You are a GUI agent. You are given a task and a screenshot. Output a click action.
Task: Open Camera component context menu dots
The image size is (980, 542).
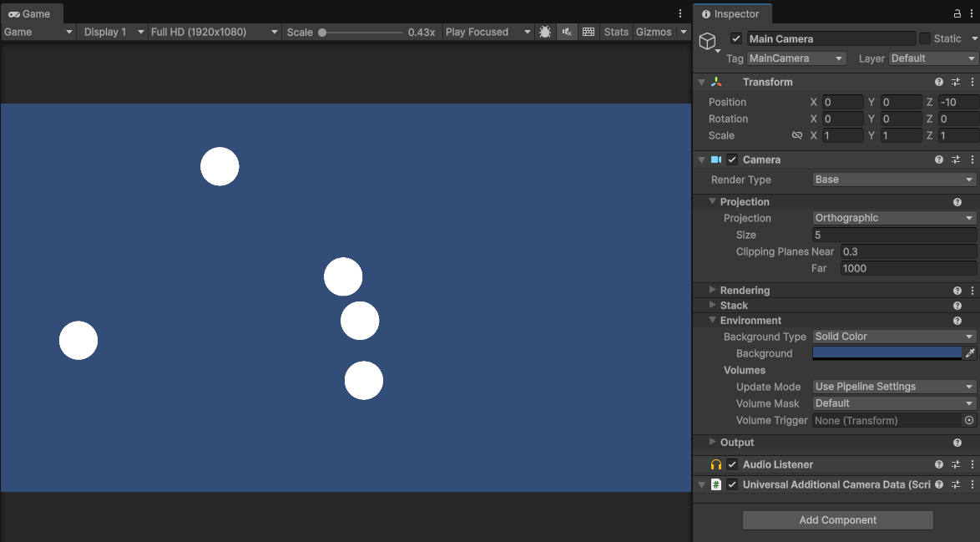tap(972, 160)
